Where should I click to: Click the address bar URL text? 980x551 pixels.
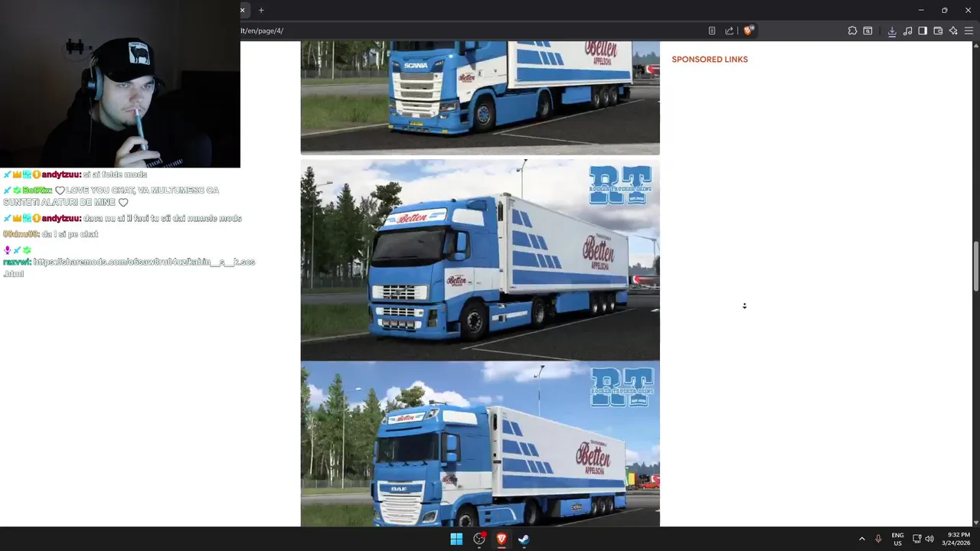click(262, 31)
